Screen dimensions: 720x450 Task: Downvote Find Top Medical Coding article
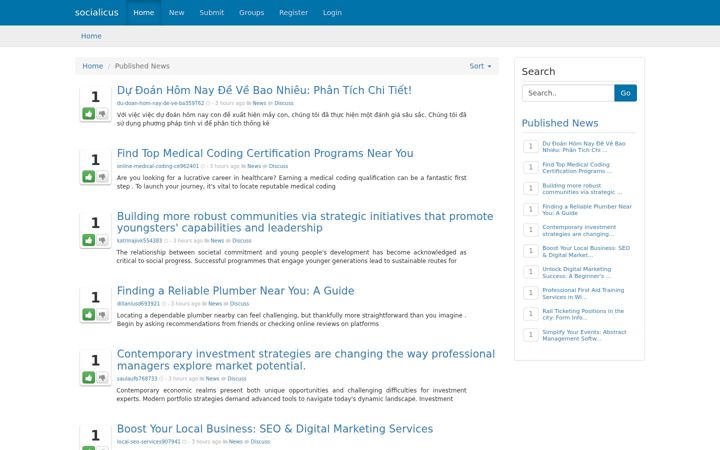point(102,176)
